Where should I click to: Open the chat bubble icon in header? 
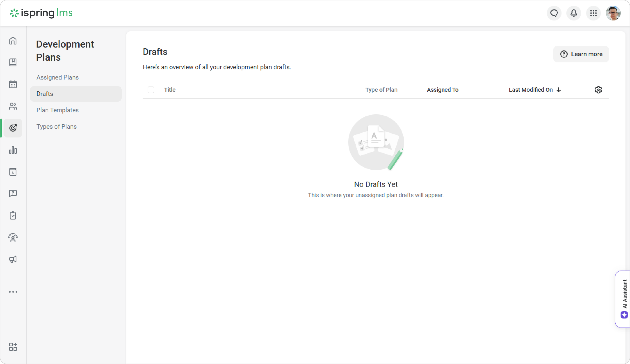click(x=554, y=13)
